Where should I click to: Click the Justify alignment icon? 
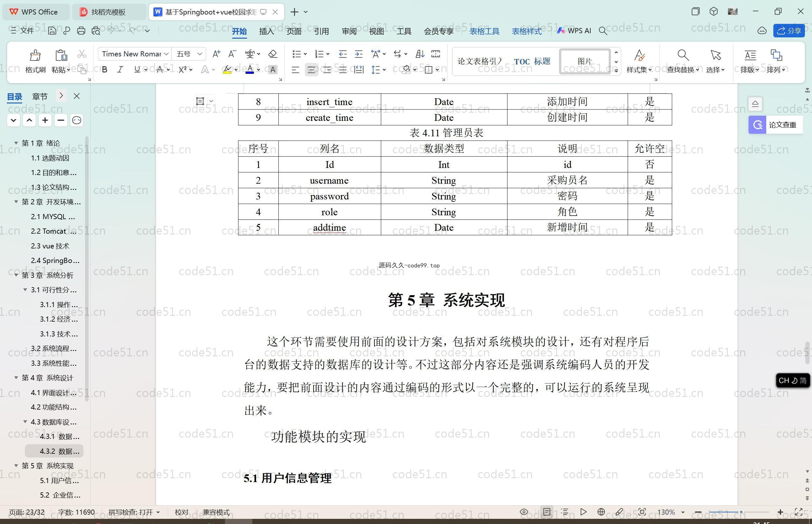coord(343,70)
